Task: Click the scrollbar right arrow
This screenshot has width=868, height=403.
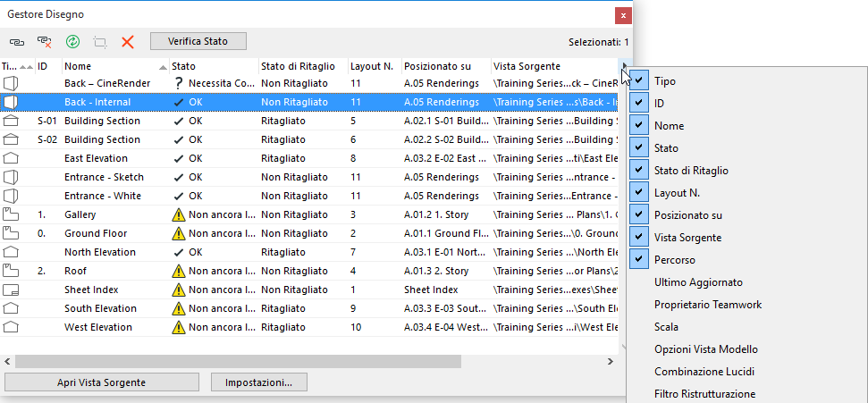Action: [610, 362]
